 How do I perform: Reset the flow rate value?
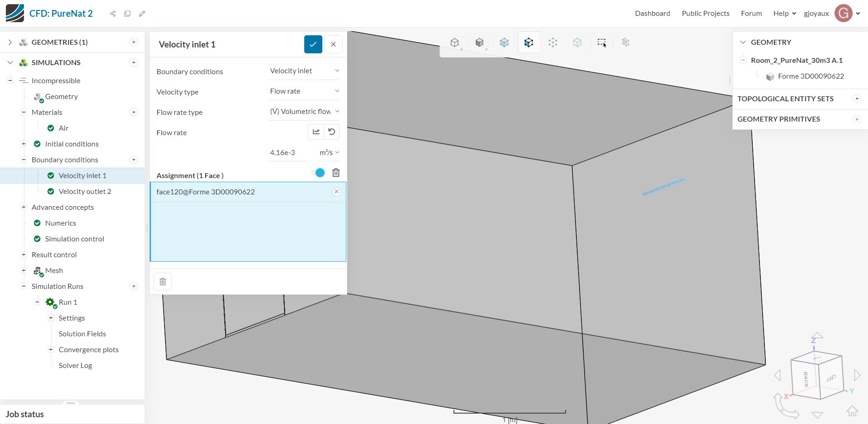pyautogui.click(x=332, y=132)
